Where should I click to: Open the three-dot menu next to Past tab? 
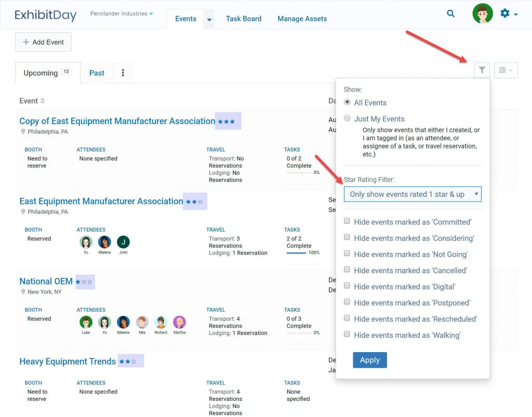pos(123,73)
